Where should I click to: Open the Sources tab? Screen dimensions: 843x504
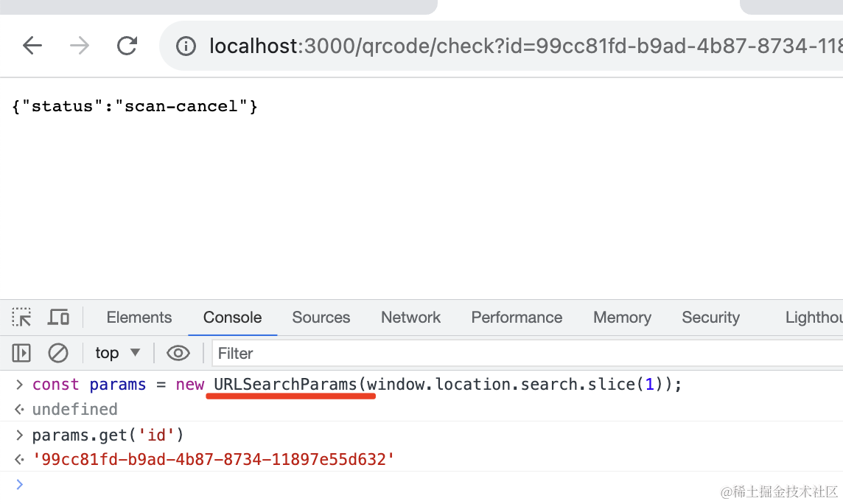pos(321,318)
